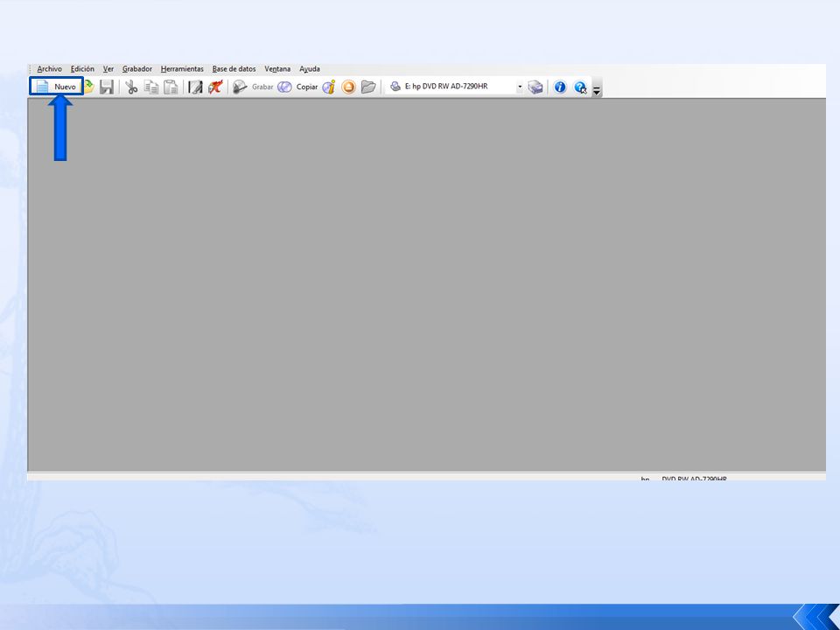Screen dimensions: 840x630
Task: Open the Edición menu
Action: [x=82, y=69]
